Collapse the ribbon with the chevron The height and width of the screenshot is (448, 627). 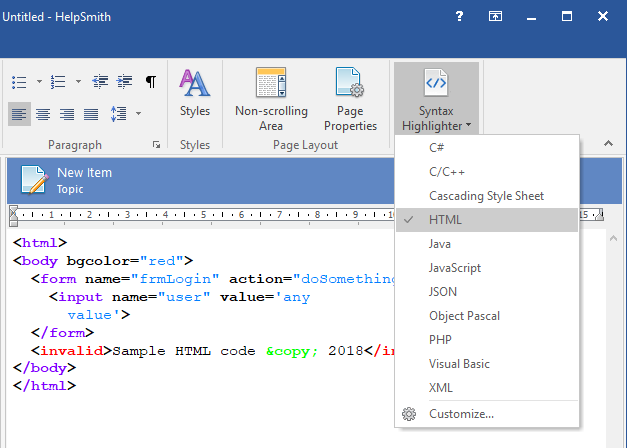tap(608, 143)
